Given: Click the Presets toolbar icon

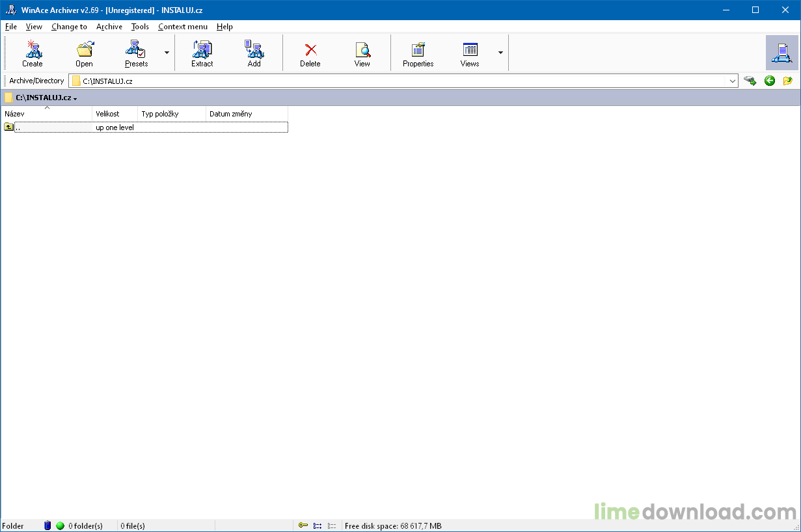Looking at the screenshot, I should (136, 49).
